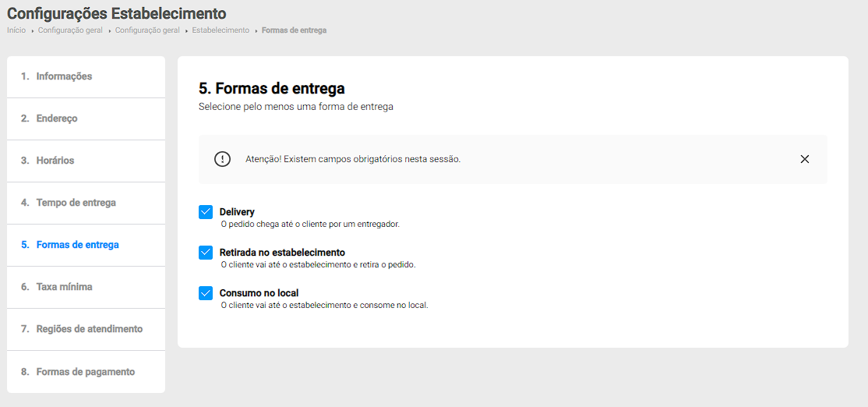Open Tempo de entrega section

(x=76, y=203)
